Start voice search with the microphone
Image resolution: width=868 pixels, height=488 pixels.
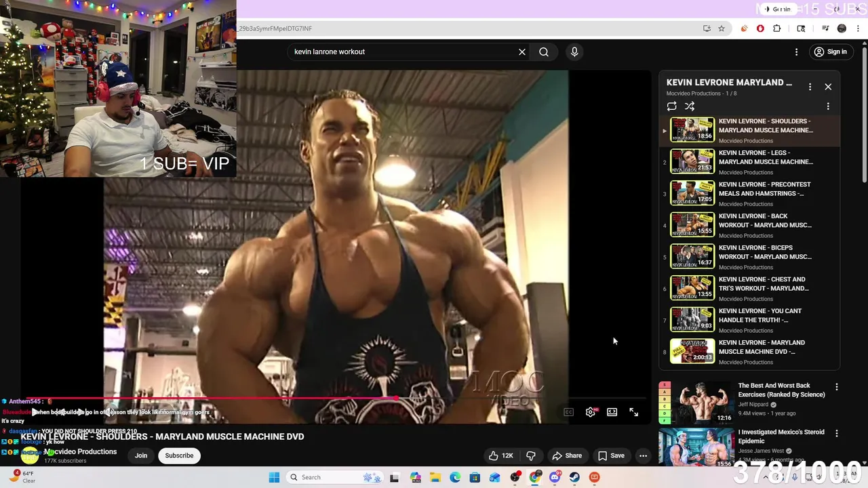coord(574,52)
